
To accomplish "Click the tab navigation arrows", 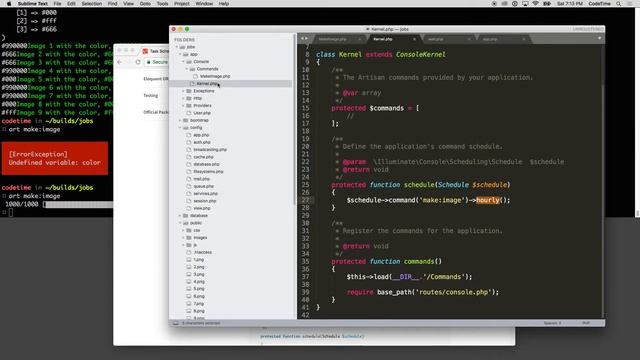I will point(304,39).
